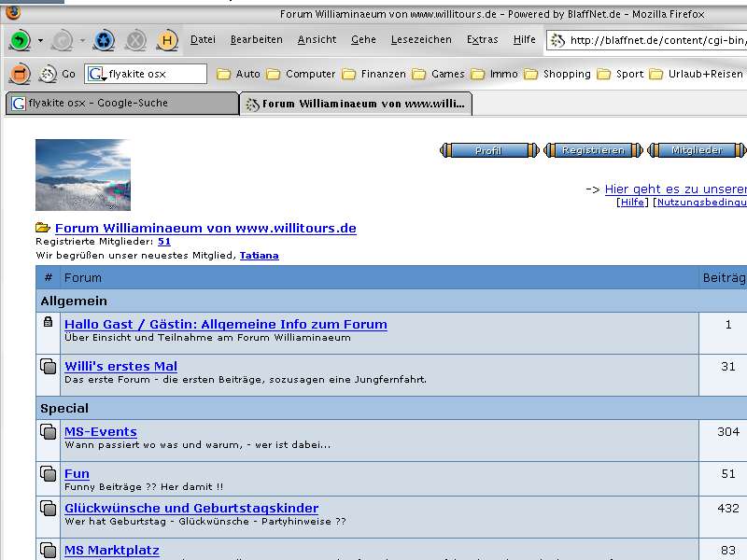Click the registered members count link 51
747x560 pixels.
click(x=164, y=242)
